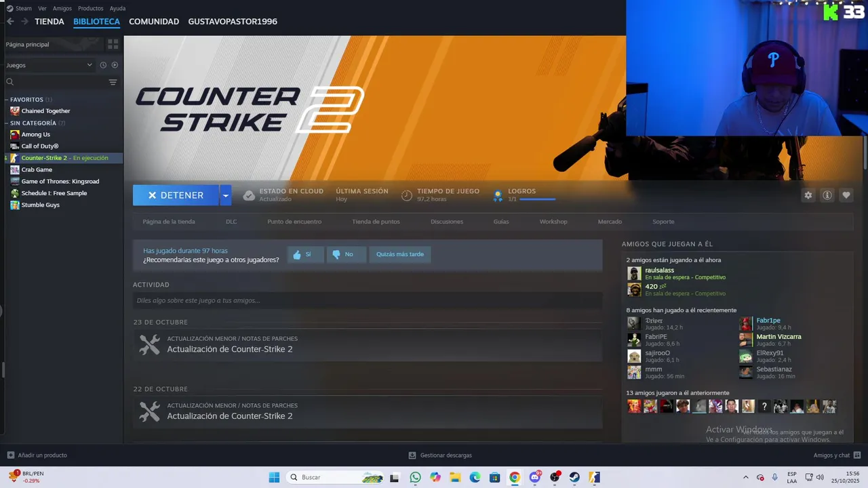Toggle favorite heart icon for Counter-Strike 2
Image resolution: width=868 pixels, height=488 pixels.
(846, 195)
